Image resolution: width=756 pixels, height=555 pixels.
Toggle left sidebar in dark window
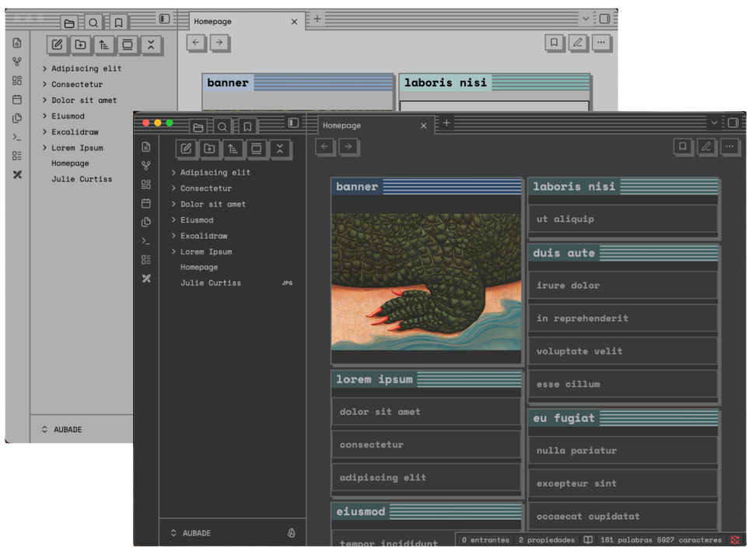pyautogui.click(x=293, y=122)
